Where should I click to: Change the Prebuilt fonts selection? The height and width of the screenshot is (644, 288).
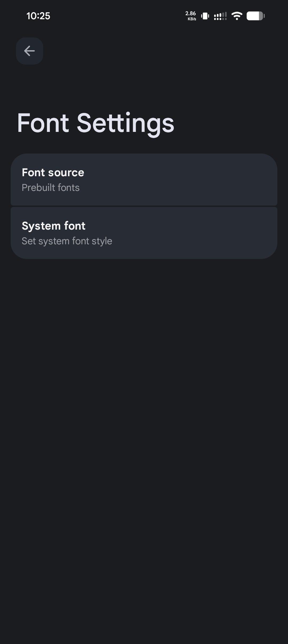pos(51,188)
